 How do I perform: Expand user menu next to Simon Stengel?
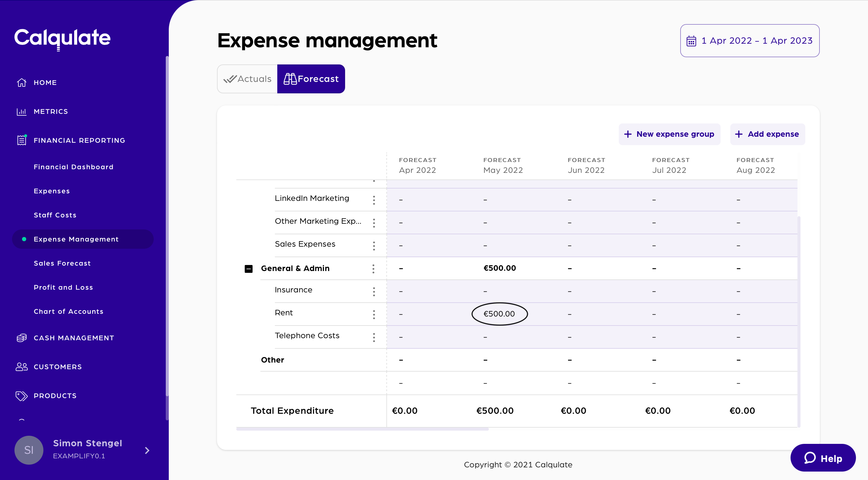point(147,450)
